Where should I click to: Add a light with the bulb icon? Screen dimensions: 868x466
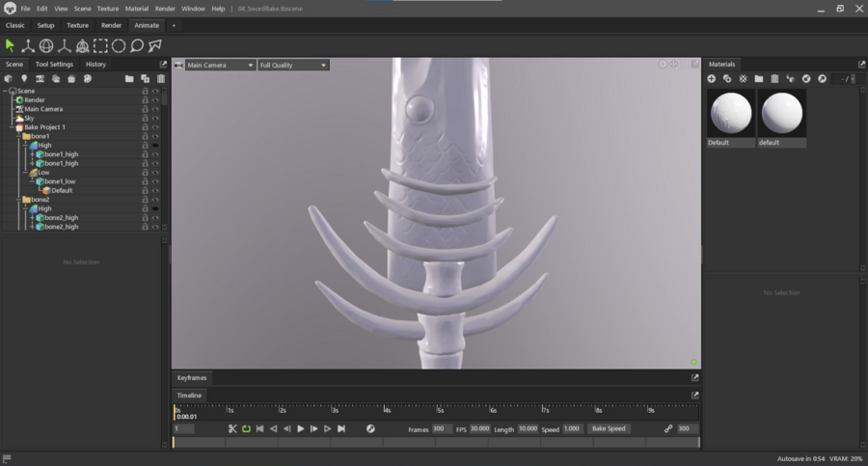pos(24,79)
